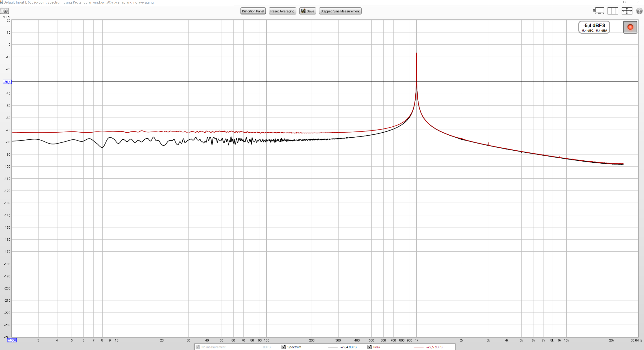Image resolution: width=644 pixels, height=350 pixels.
Task: Click the pencil icon on Save
Action: point(303,11)
